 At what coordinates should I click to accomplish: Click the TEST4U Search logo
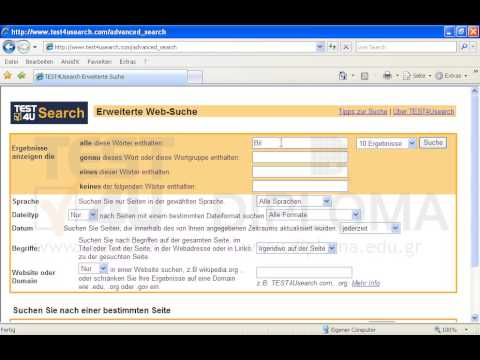coord(49,113)
